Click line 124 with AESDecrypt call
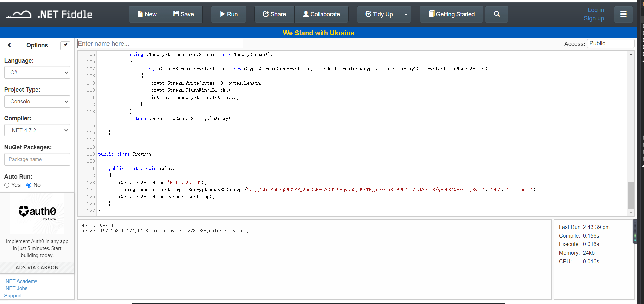 click(x=328, y=190)
